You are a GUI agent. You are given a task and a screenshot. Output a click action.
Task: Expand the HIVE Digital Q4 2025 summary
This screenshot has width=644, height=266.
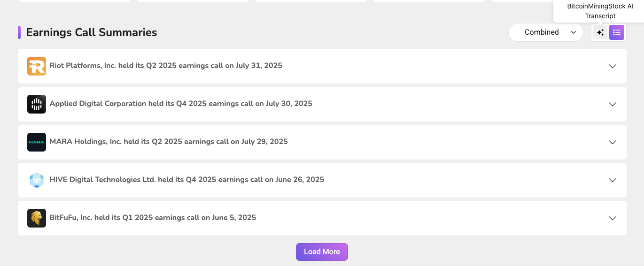pos(612,180)
